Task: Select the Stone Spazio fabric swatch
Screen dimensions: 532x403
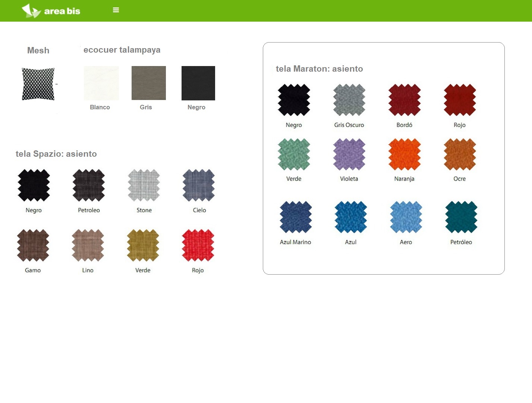Action: point(144,185)
